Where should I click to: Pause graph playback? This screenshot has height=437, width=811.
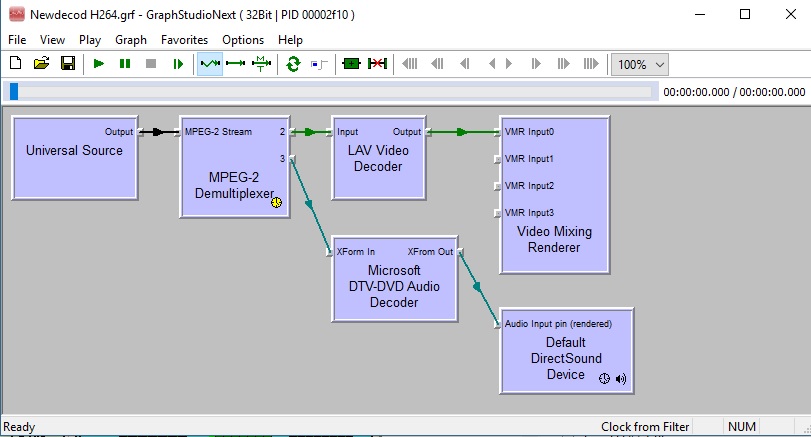[125, 64]
